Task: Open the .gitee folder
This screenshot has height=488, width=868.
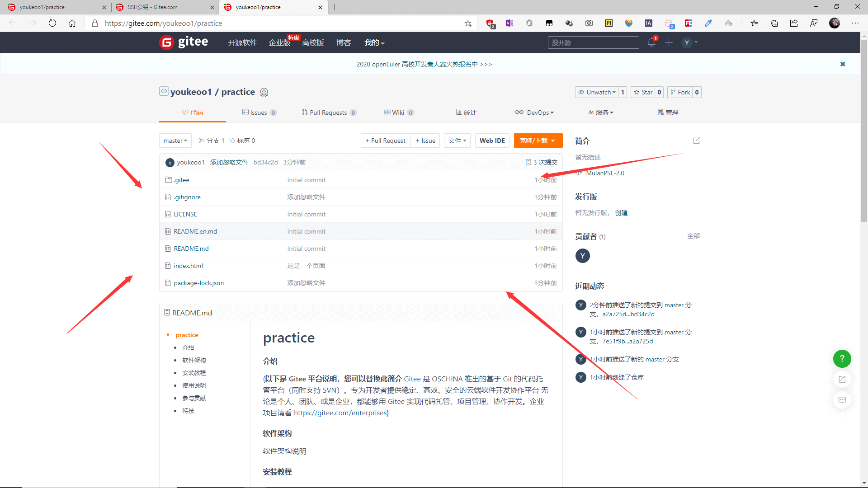Action: click(x=181, y=180)
